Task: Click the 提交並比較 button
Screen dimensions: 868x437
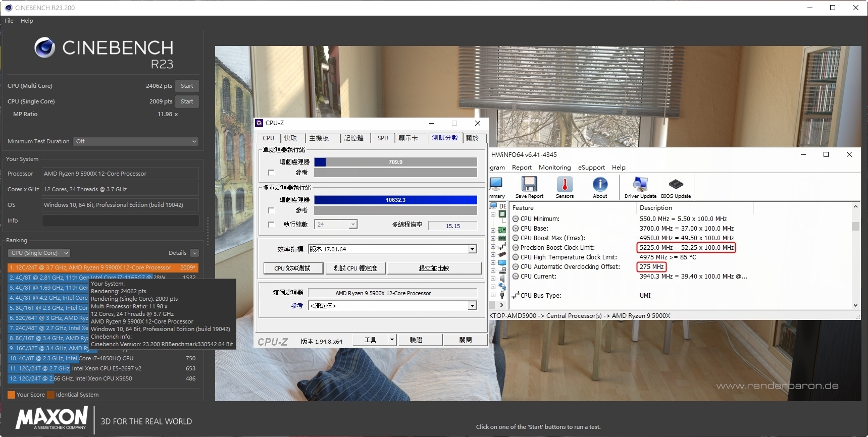Action: (x=434, y=268)
